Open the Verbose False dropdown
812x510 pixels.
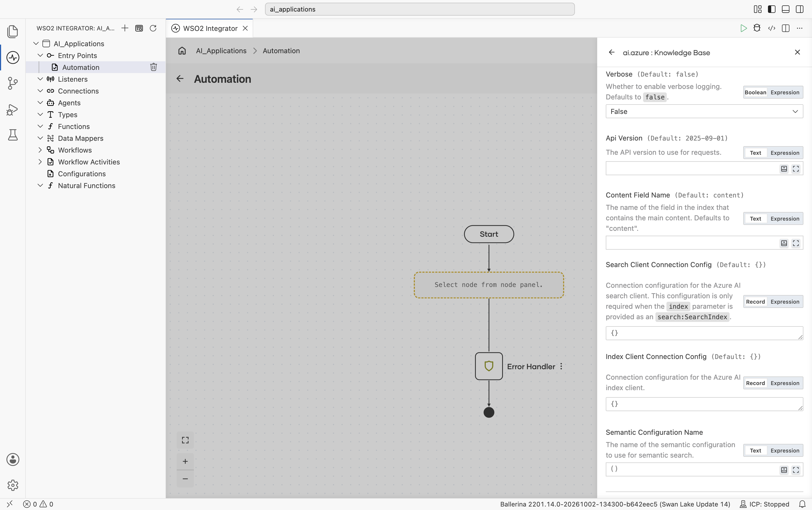[704, 111]
